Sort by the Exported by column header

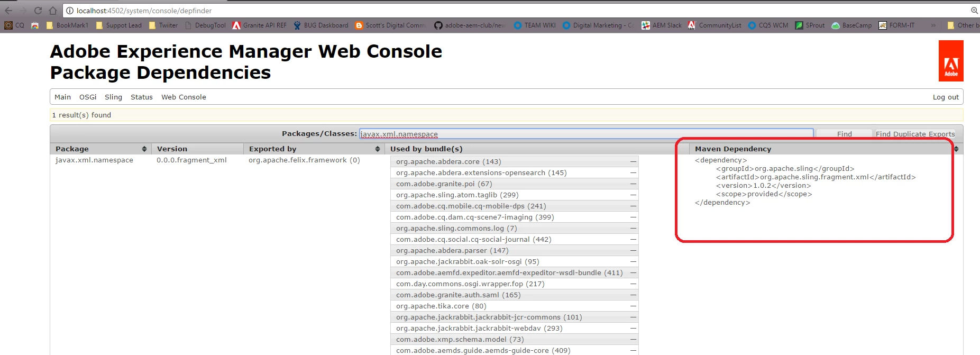click(x=314, y=149)
